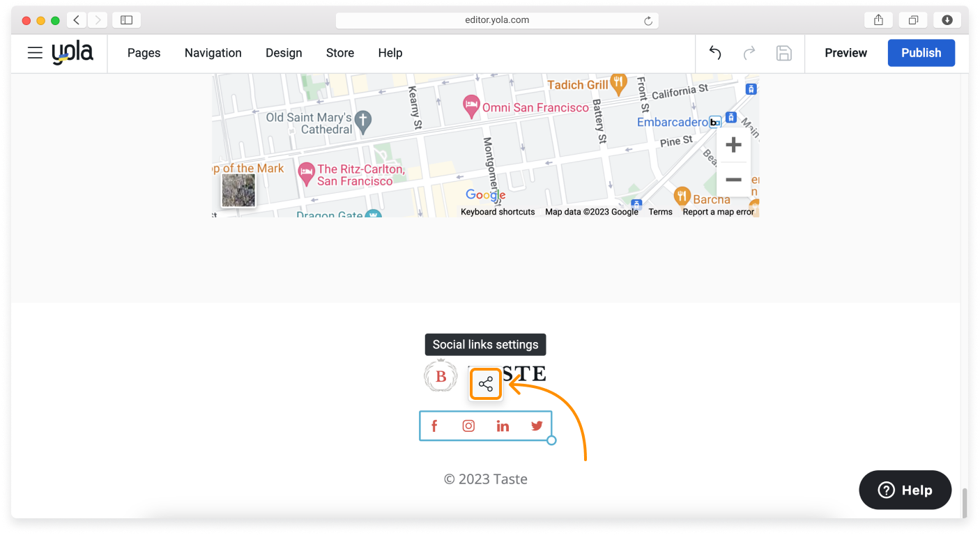Image resolution: width=980 pixels, height=535 pixels.
Task: Open the Store menu
Action: [x=340, y=53]
